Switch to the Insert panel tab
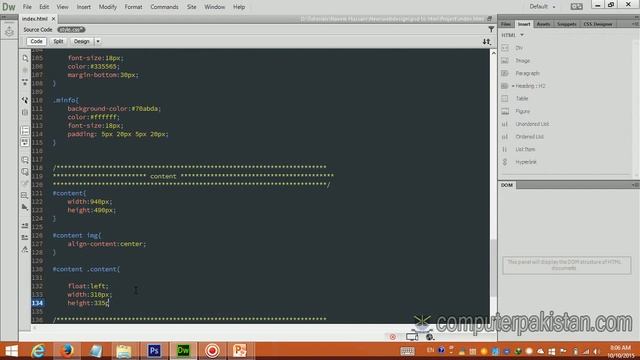The width and height of the screenshot is (640, 360). (x=524, y=24)
